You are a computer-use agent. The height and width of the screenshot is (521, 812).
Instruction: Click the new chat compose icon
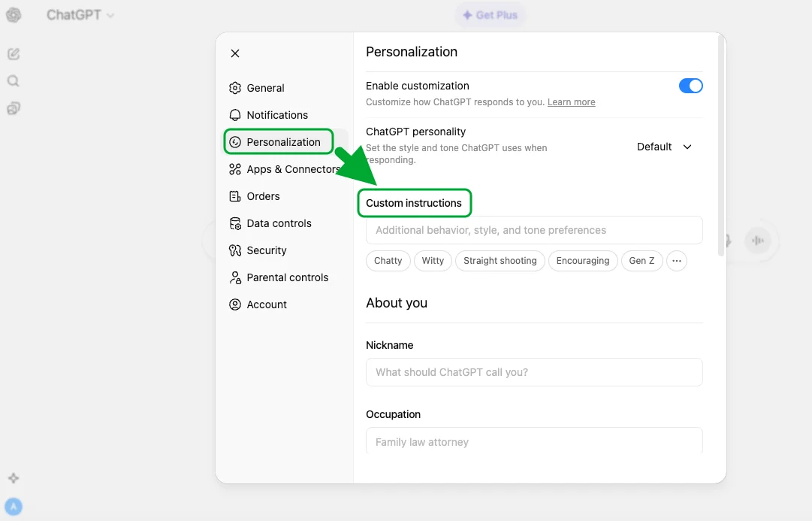(x=13, y=54)
